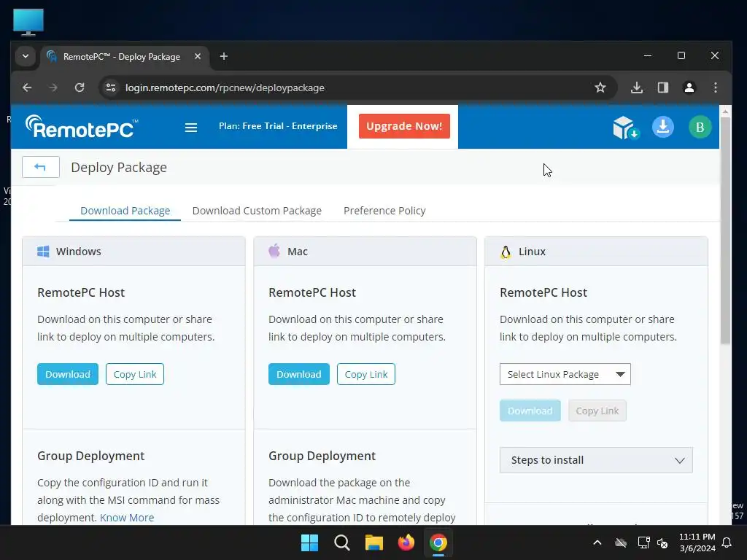Switch to Download Custom Package tab

(257, 211)
